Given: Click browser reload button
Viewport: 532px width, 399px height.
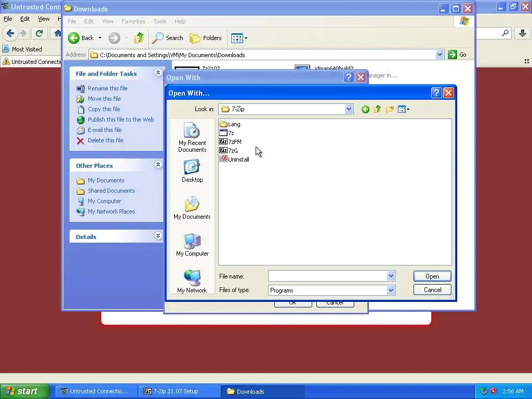Looking at the screenshot, I should (x=39, y=33).
